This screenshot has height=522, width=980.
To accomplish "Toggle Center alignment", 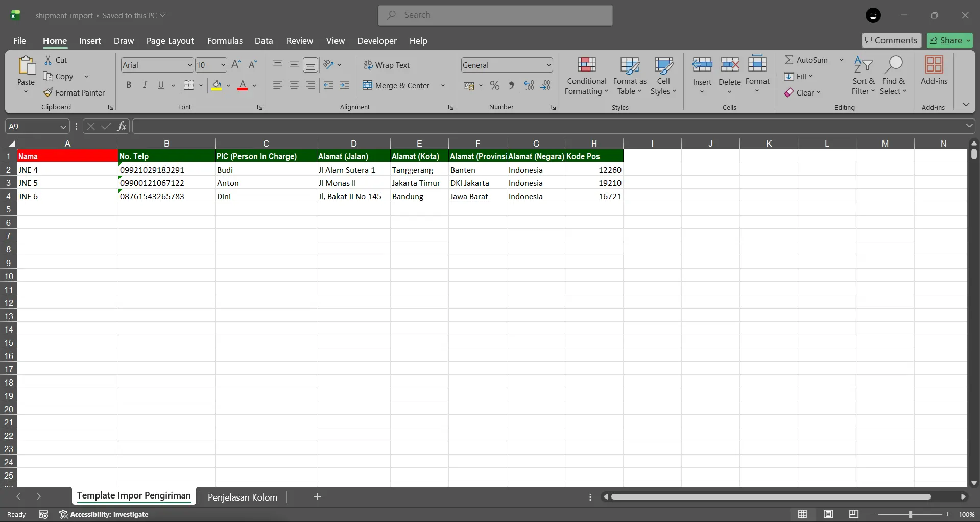I will pos(294,85).
